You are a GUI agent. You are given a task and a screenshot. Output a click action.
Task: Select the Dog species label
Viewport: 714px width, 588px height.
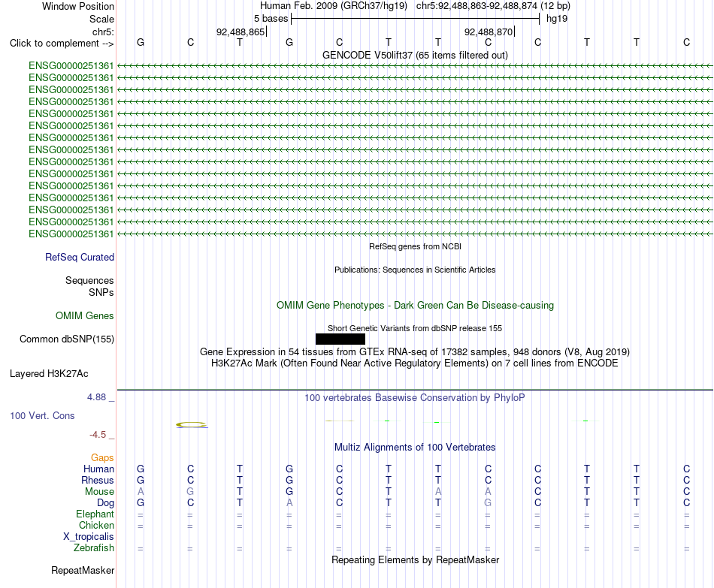coord(106,503)
